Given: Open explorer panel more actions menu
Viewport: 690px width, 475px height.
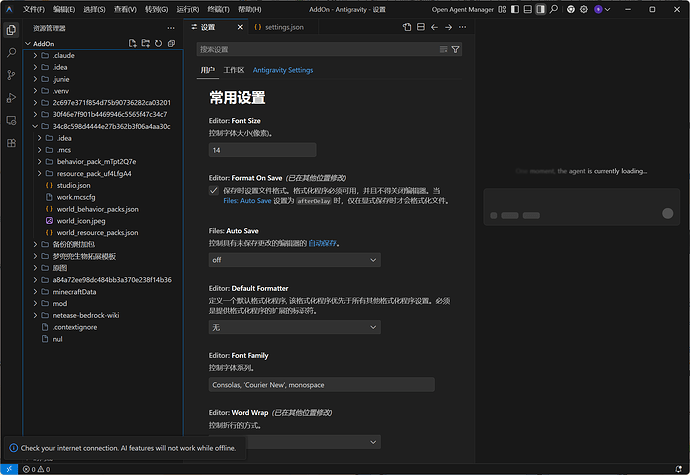Looking at the screenshot, I should pos(171,28).
